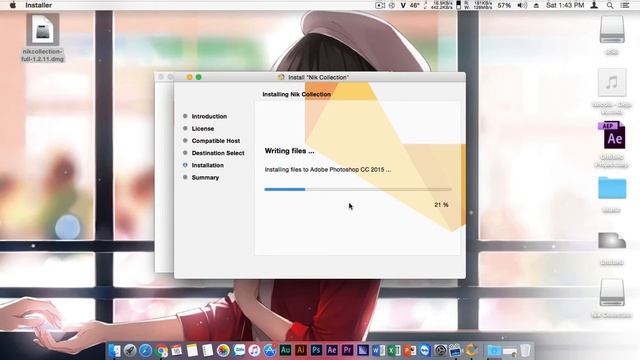Select the music note file on desktop
The width and height of the screenshot is (640, 360).
[611, 91]
